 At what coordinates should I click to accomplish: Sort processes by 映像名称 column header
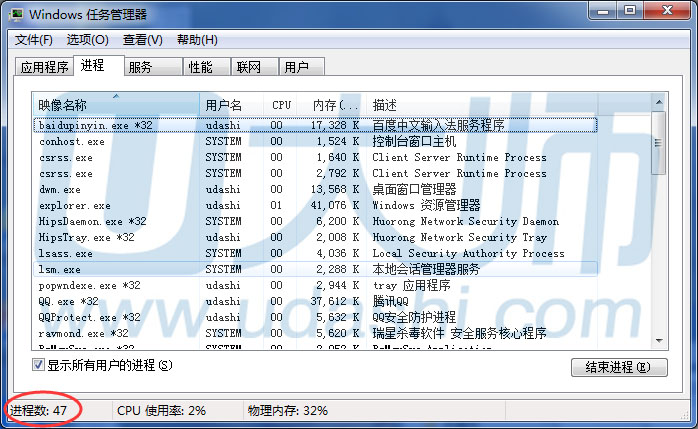116,104
